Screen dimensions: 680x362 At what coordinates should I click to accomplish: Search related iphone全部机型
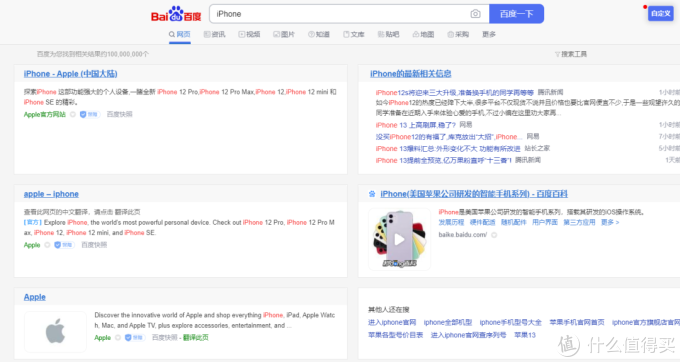click(448, 322)
